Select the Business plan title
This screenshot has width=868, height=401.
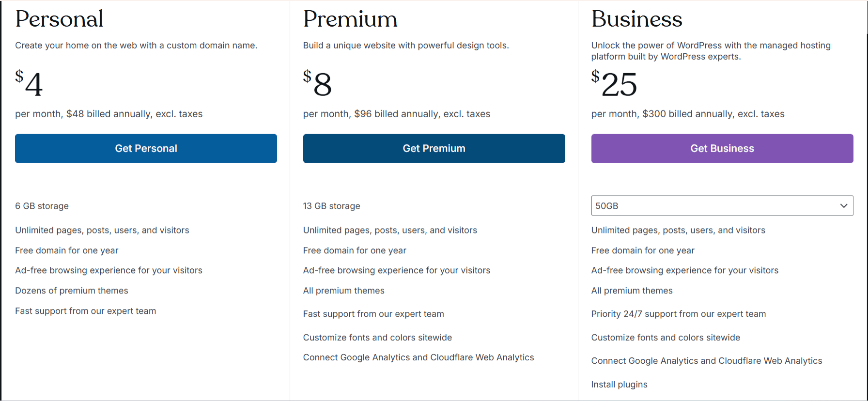[x=637, y=19]
